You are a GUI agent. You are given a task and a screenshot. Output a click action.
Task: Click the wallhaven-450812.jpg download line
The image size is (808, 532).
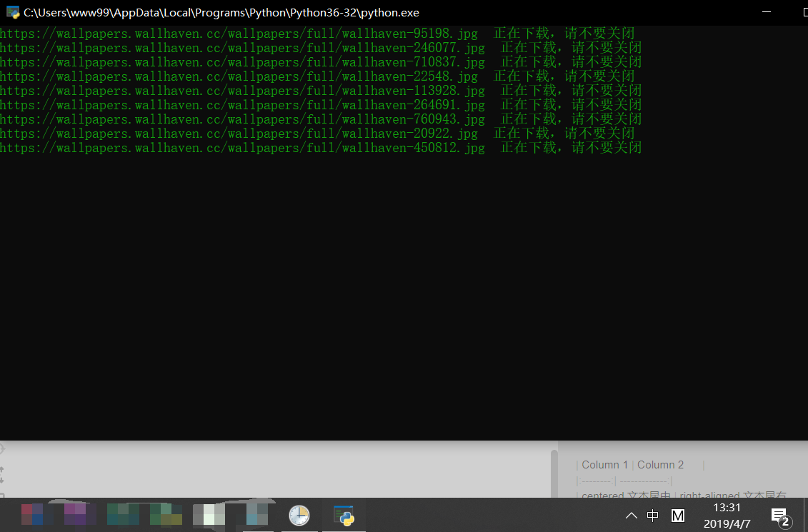(321, 148)
